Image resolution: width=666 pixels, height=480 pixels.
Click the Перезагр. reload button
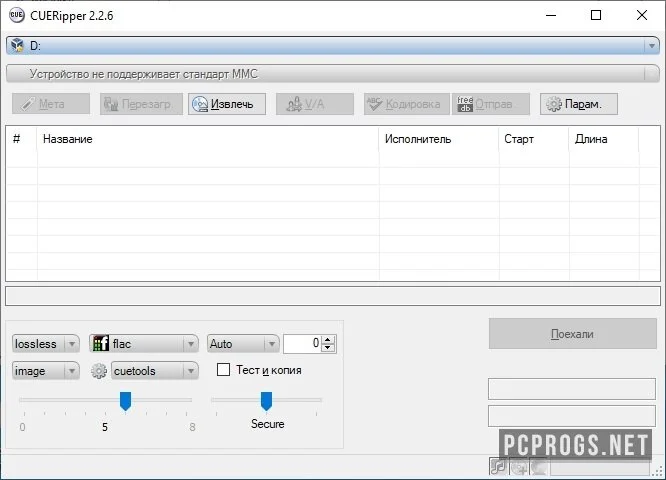pos(141,104)
